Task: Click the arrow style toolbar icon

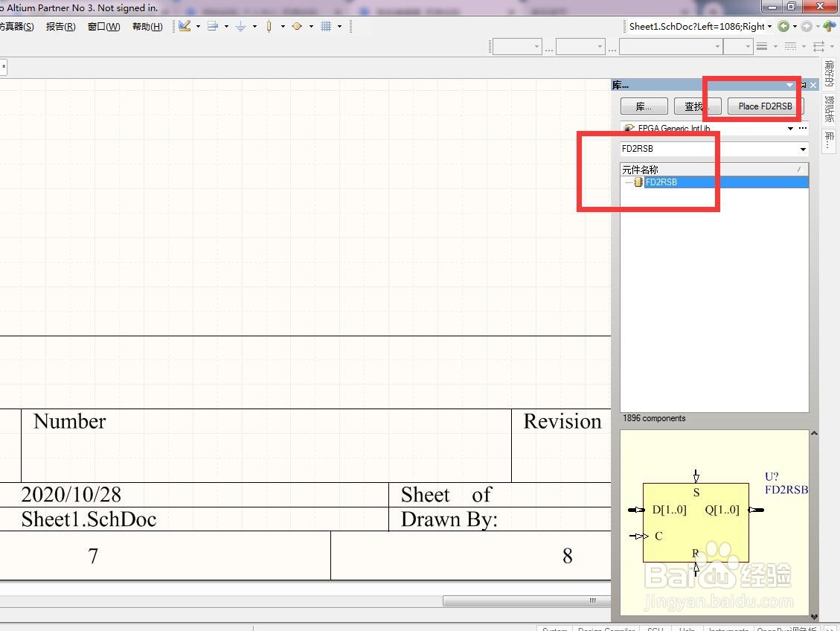Action: (x=818, y=47)
